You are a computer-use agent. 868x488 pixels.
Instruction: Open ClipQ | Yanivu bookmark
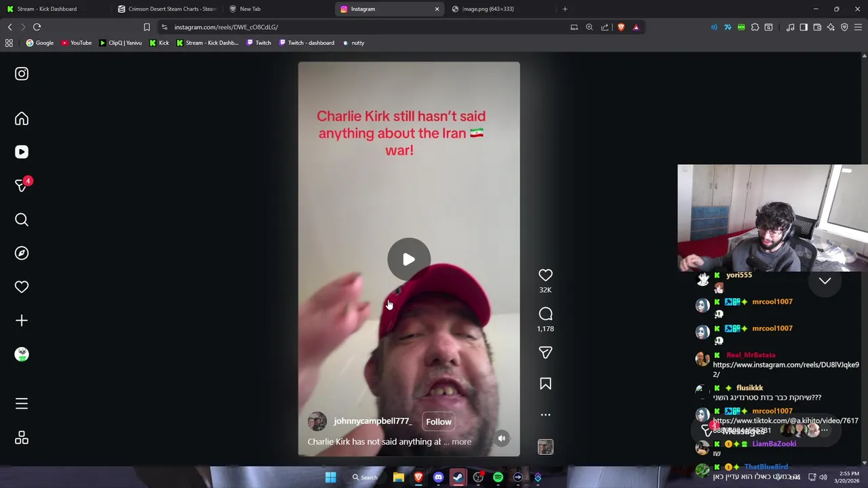pyautogui.click(x=121, y=43)
